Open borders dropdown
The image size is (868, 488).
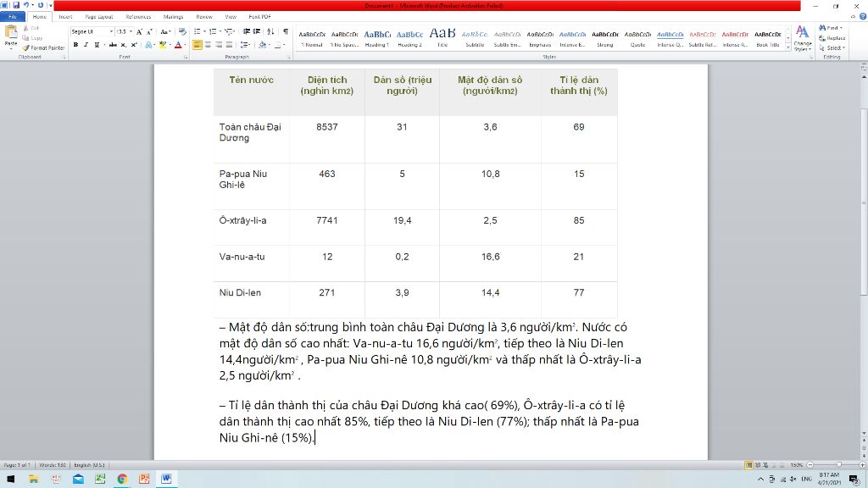[284, 45]
